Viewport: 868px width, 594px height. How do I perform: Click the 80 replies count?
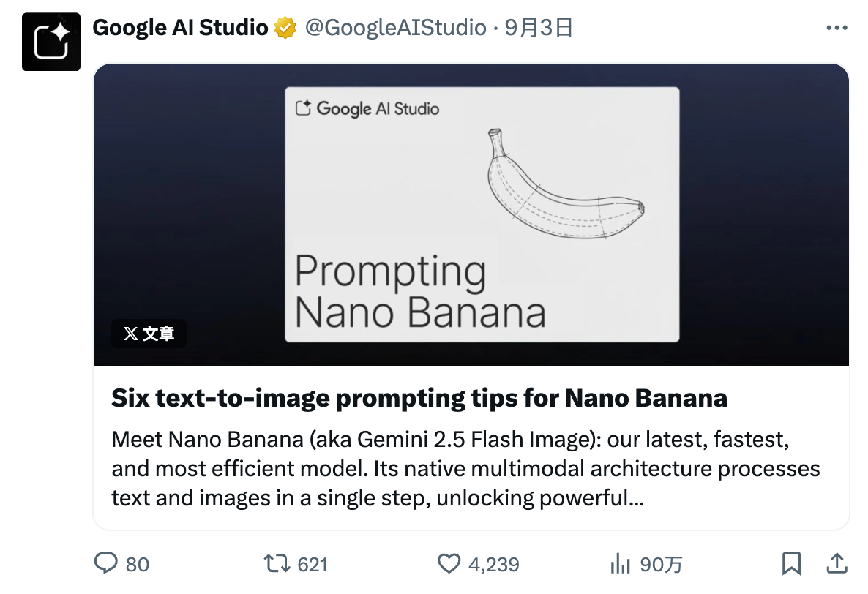[x=137, y=564]
